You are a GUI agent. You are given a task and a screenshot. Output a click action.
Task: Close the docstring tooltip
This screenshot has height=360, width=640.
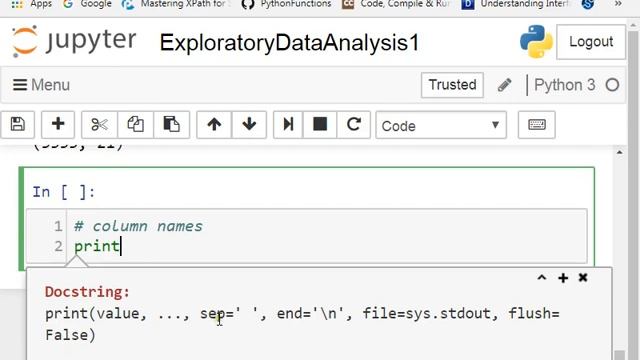click(x=583, y=278)
